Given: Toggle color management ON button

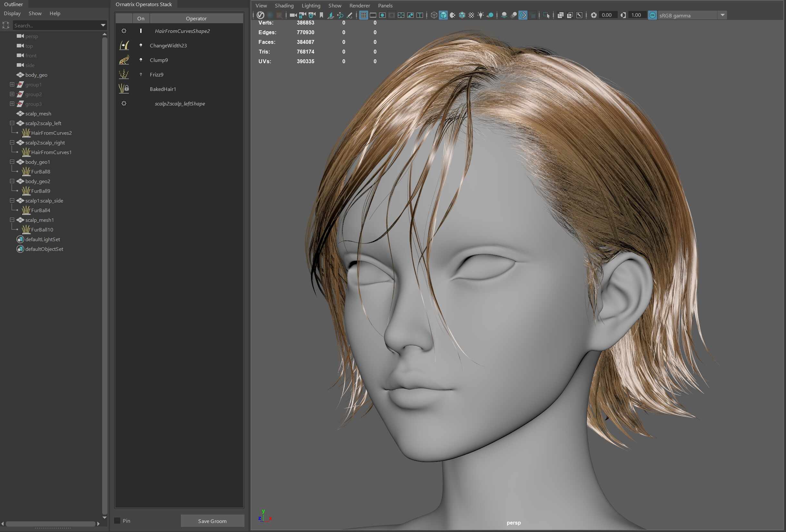Looking at the screenshot, I should [653, 15].
